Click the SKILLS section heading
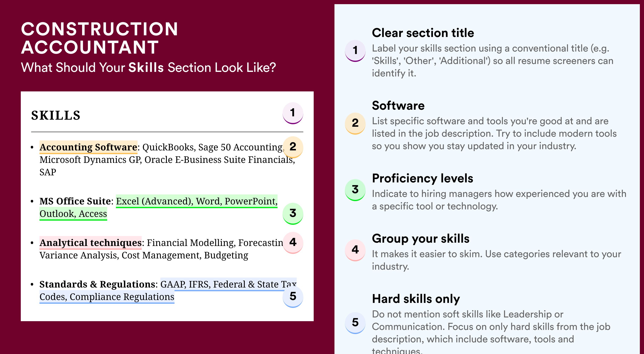 click(56, 116)
